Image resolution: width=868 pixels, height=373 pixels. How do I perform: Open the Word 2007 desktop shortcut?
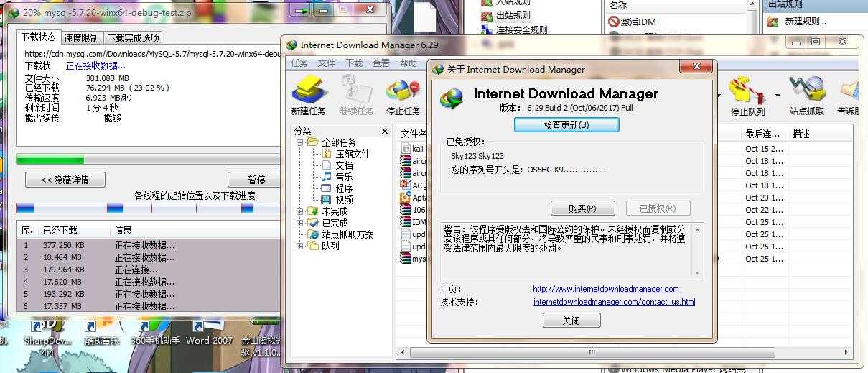click(208, 333)
